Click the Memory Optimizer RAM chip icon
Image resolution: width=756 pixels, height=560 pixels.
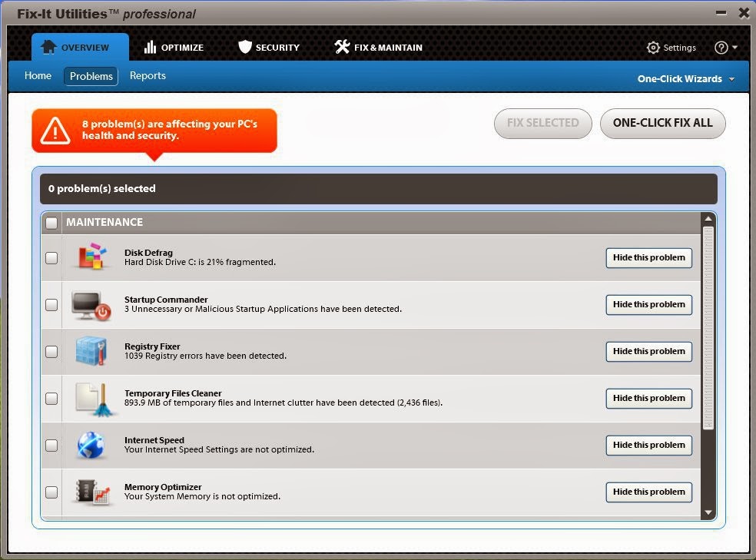pos(94,492)
